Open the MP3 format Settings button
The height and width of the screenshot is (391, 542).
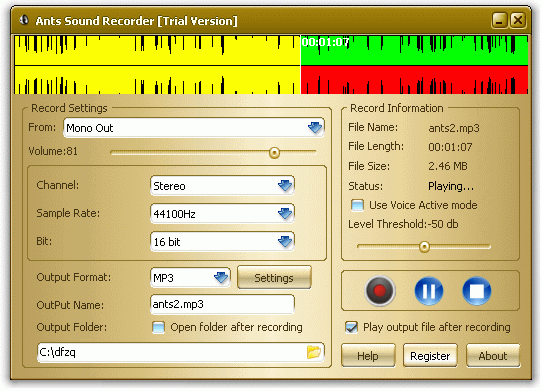coord(274,278)
